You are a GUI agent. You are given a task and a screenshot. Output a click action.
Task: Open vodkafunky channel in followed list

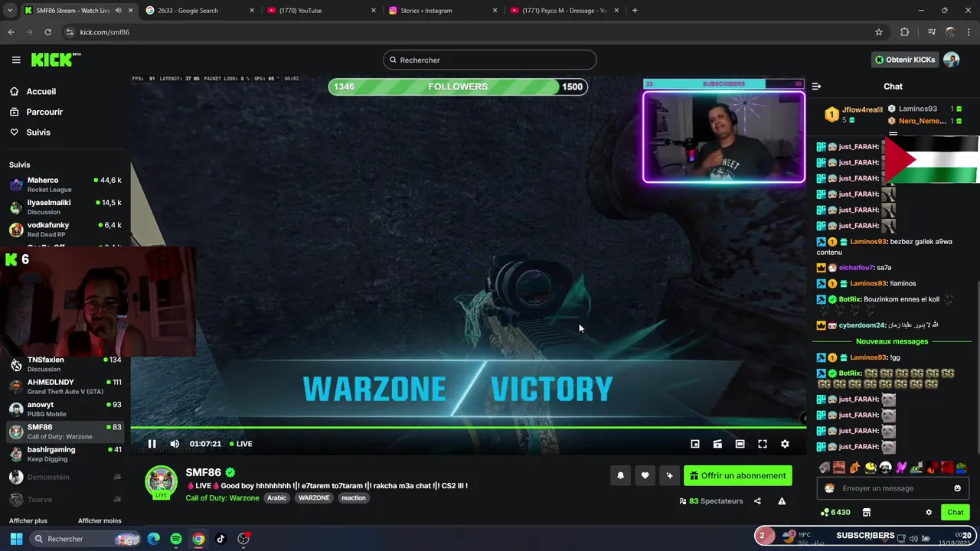click(65, 230)
